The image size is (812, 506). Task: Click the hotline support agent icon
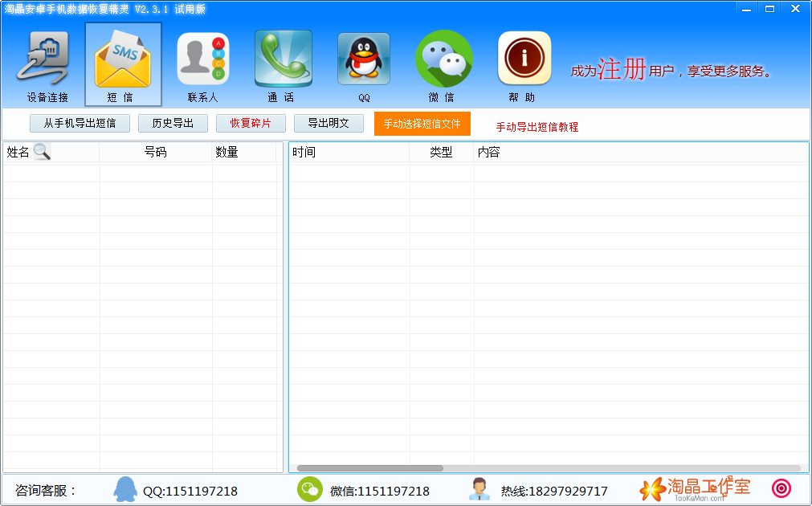[479, 489]
